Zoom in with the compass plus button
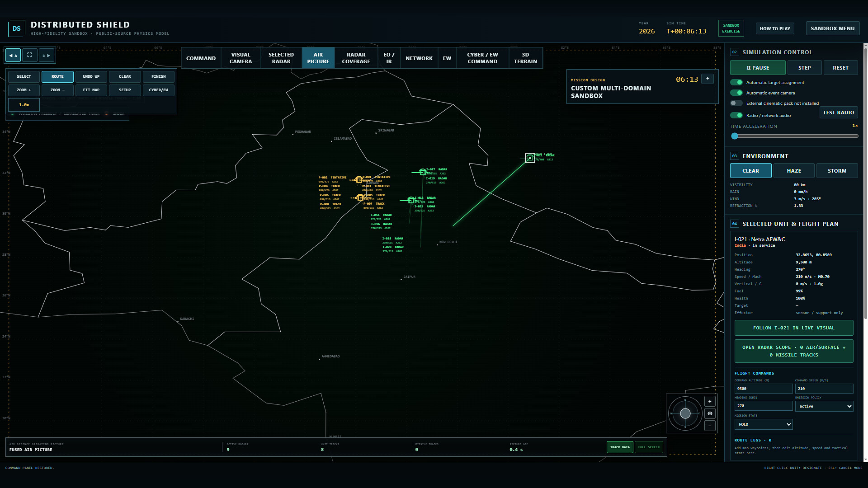 710,401
